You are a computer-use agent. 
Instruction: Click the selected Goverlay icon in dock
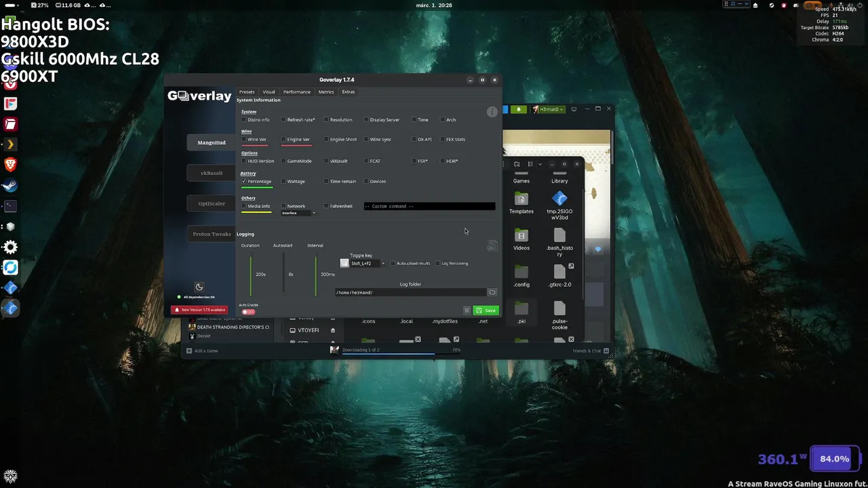point(10,308)
